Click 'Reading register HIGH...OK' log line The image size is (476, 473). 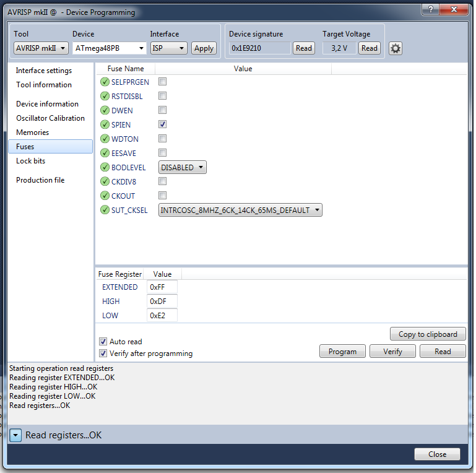coord(53,387)
